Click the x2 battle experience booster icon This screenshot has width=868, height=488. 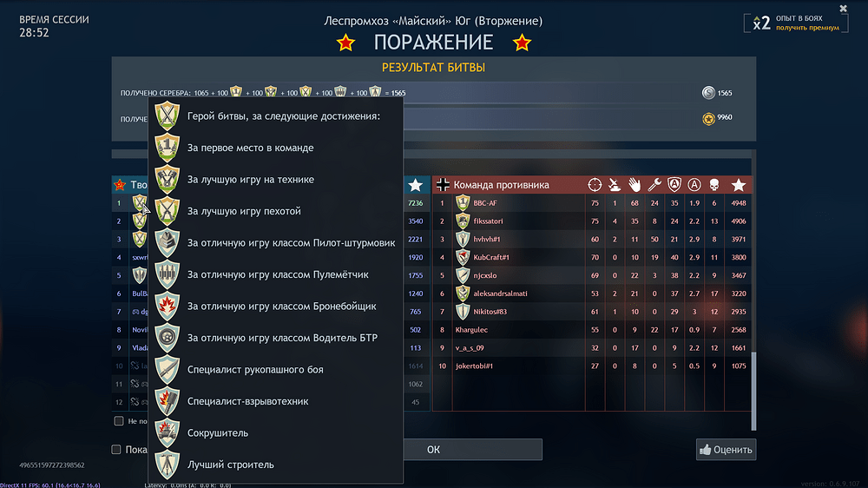[x=760, y=23]
